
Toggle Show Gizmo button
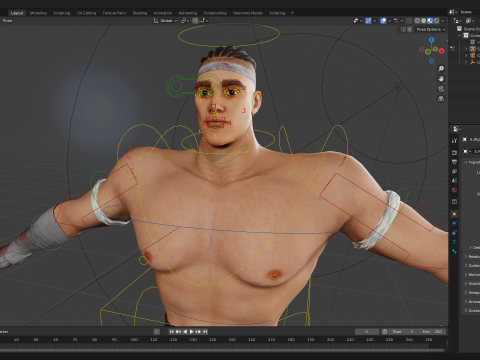(368, 21)
